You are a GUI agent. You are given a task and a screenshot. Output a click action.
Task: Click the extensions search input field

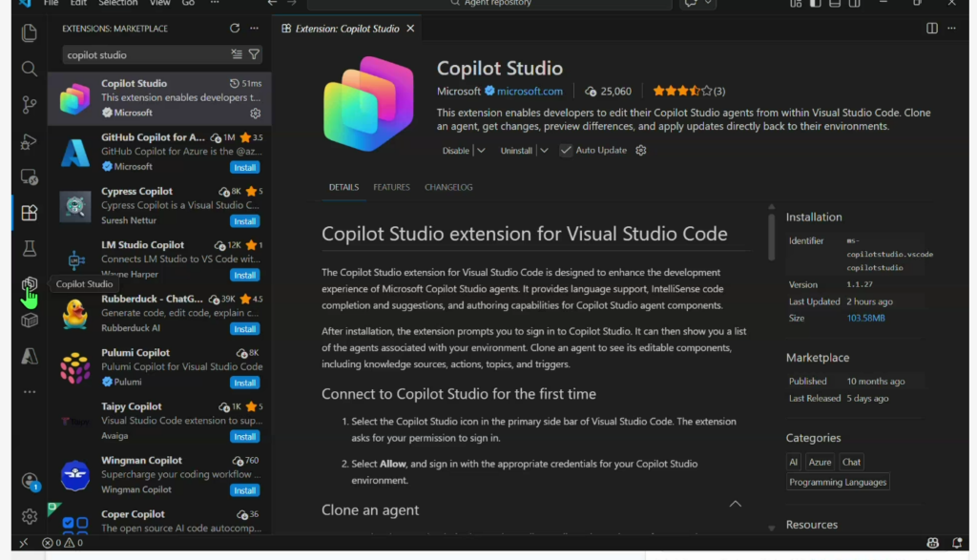coord(143,54)
